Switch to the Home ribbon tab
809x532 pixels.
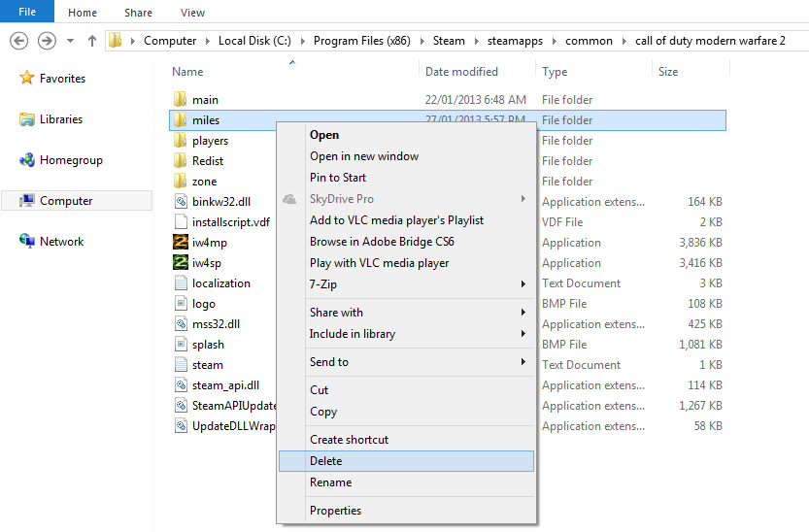click(x=83, y=13)
